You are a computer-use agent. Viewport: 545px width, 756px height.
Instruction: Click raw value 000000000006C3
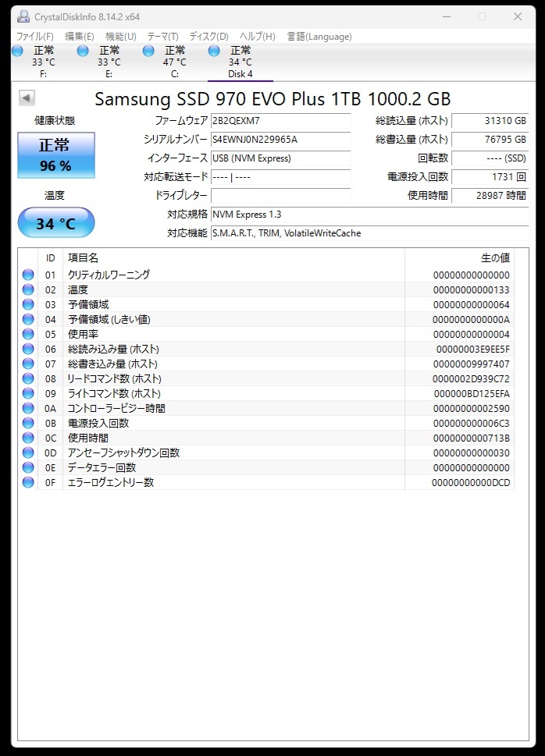tap(471, 424)
